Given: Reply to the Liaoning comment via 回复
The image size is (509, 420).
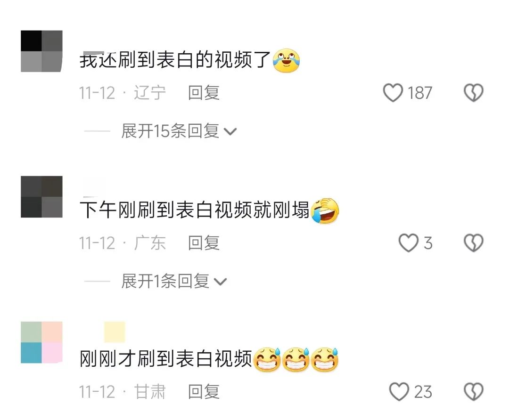Looking at the screenshot, I should [204, 93].
